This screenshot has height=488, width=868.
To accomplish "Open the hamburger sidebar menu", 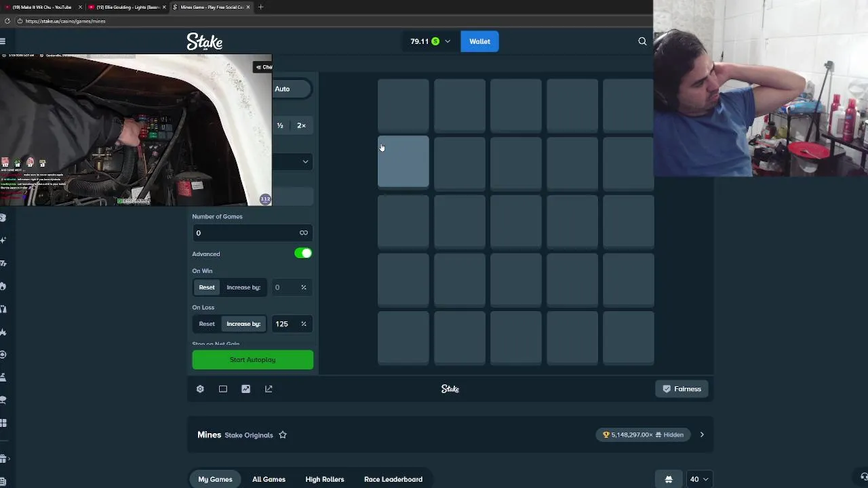I will coord(3,41).
